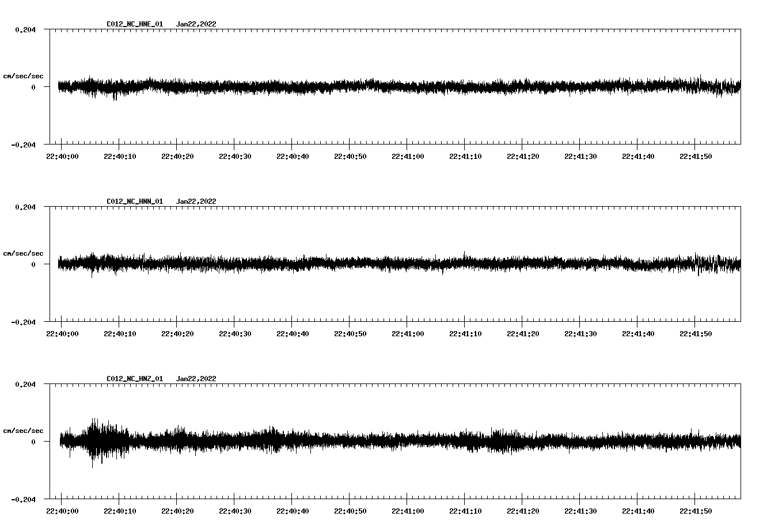Screen dimensions: 782x532
Task: Click the 22:41:30 time label on HNZ plot
Action: (580, 511)
